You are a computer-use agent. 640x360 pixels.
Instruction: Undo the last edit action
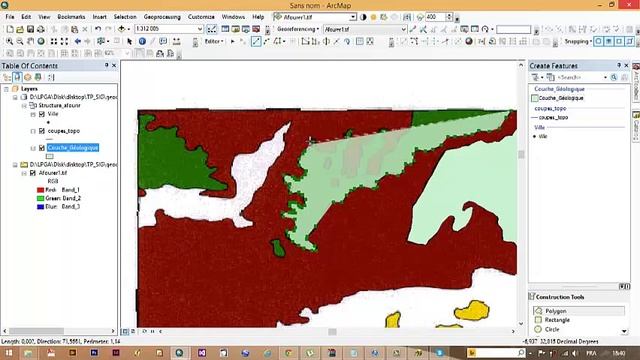point(98,29)
